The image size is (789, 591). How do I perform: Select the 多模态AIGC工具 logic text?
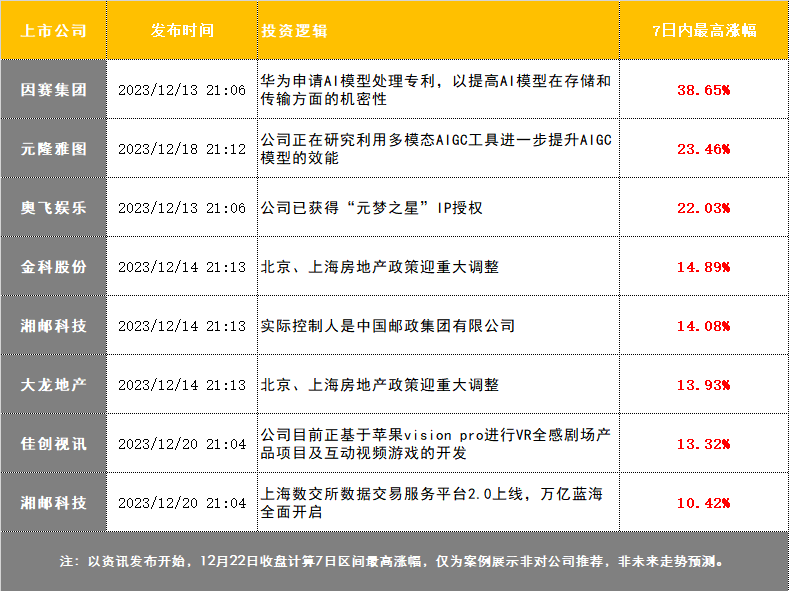tap(436, 149)
